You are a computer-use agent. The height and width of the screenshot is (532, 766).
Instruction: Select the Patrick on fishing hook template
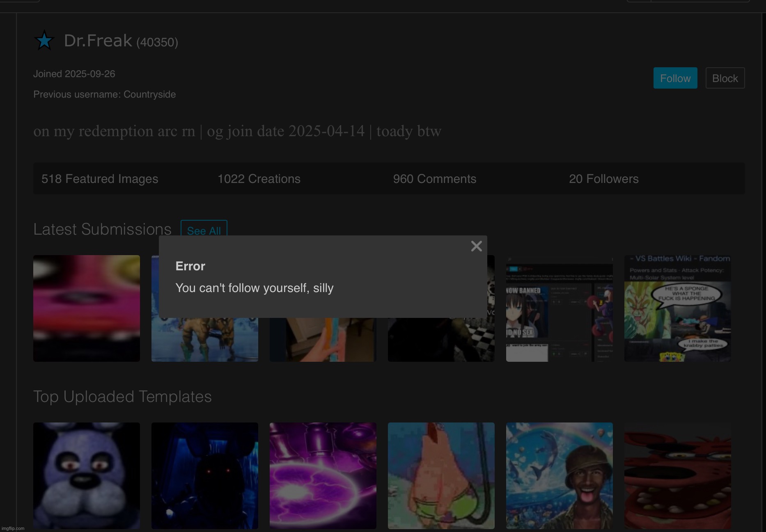pyautogui.click(x=441, y=476)
